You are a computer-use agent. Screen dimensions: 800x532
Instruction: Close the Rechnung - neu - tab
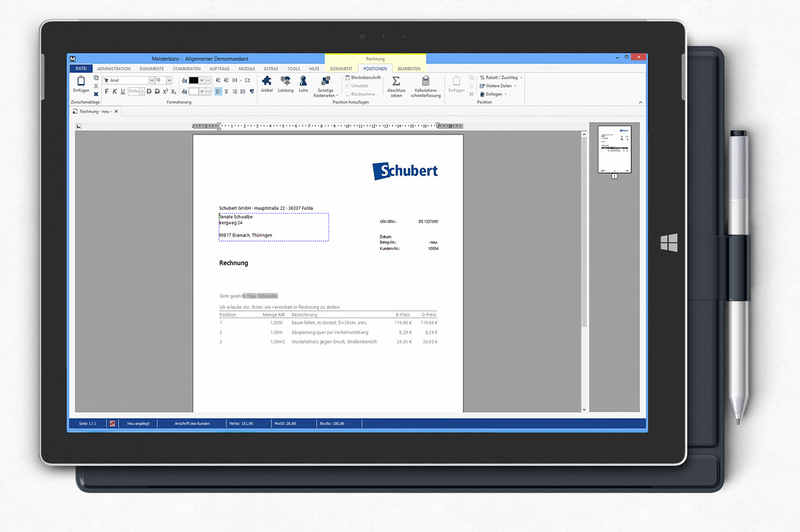click(x=116, y=112)
